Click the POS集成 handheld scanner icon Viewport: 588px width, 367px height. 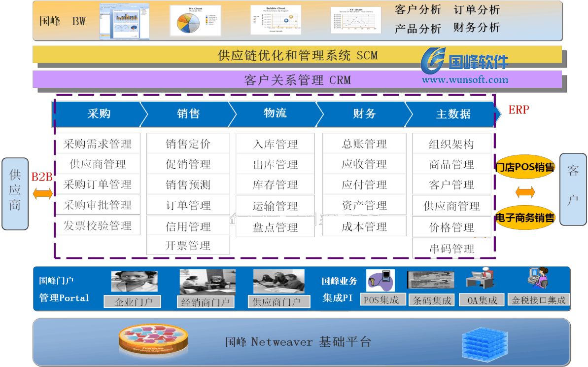pyautogui.click(x=380, y=280)
